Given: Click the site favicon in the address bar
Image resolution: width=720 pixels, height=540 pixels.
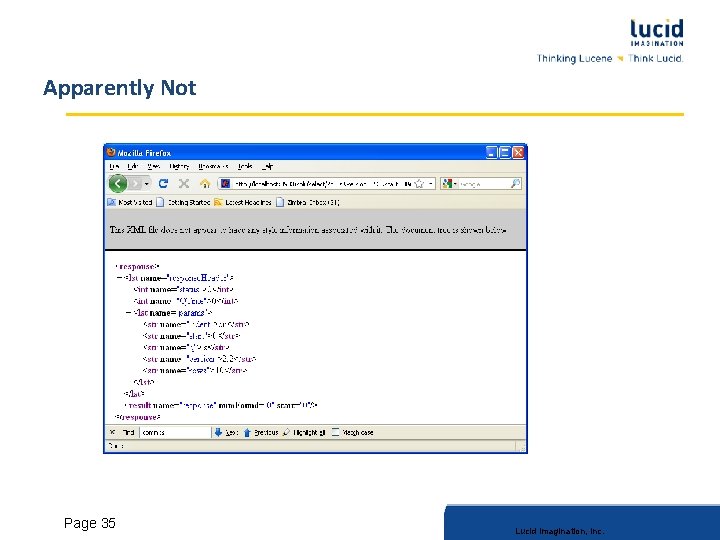Looking at the screenshot, I should pos(225,184).
